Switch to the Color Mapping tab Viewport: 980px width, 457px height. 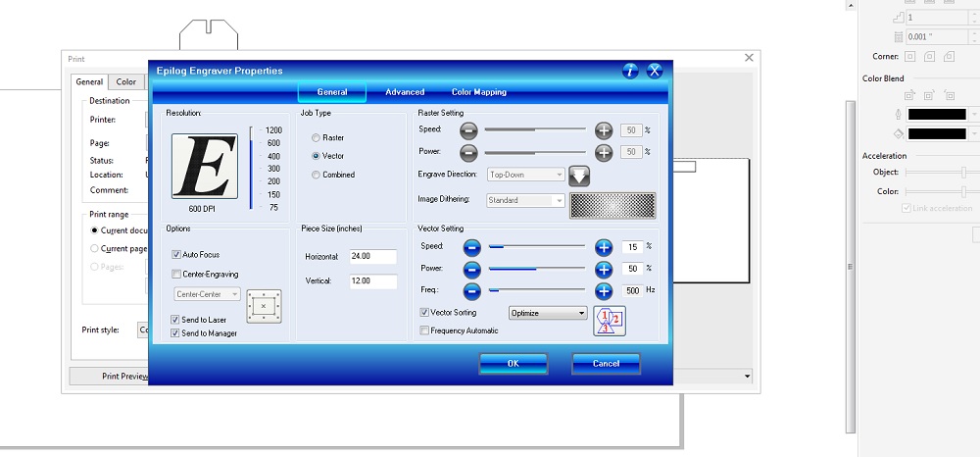coord(479,92)
